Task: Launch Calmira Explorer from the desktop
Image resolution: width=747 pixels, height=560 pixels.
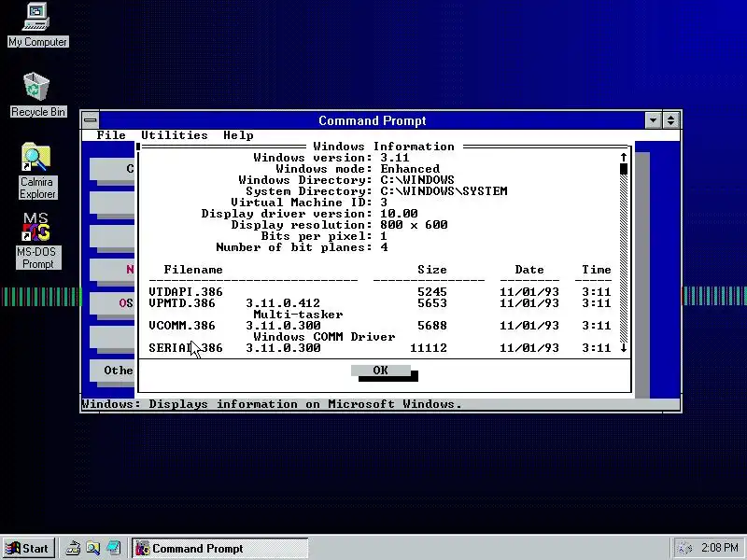Action: tap(37, 171)
